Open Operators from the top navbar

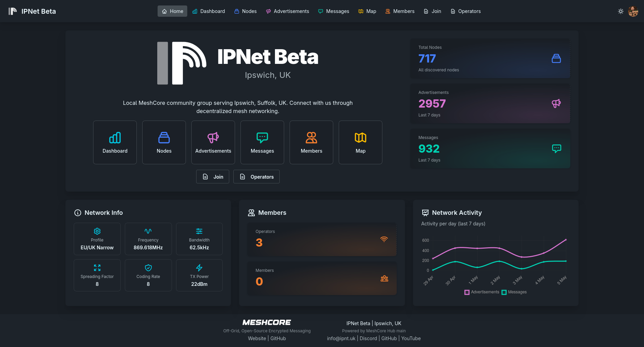point(466,11)
